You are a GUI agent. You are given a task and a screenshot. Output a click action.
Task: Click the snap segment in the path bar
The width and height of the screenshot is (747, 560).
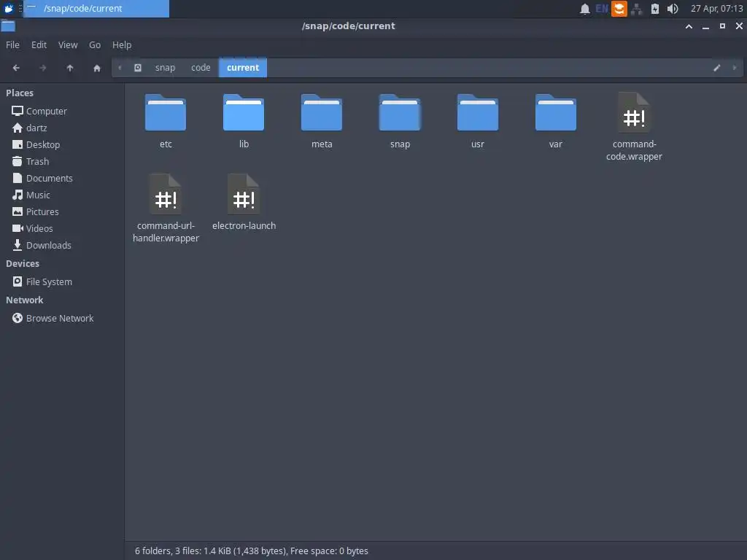point(166,68)
